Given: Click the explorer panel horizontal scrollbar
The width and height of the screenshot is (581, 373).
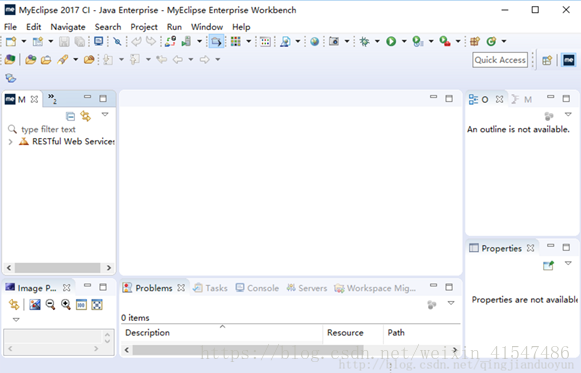Looking at the screenshot, I should click(x=59, y=267).
